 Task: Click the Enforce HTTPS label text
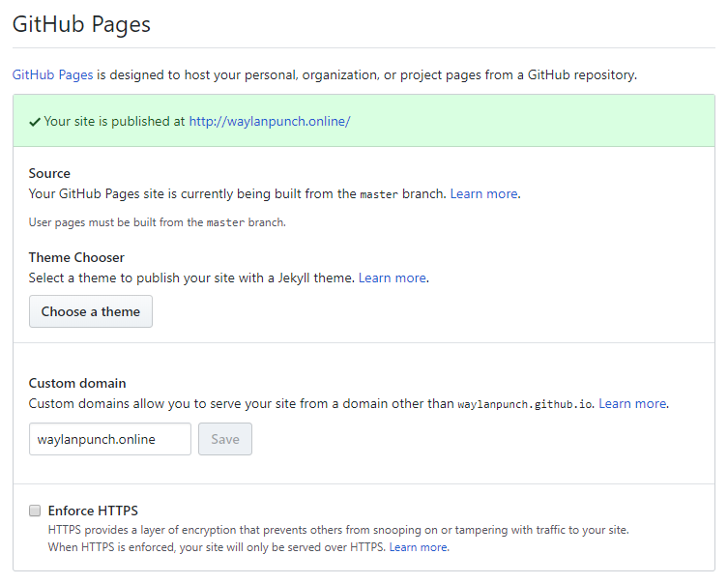(x=93, y=511)
